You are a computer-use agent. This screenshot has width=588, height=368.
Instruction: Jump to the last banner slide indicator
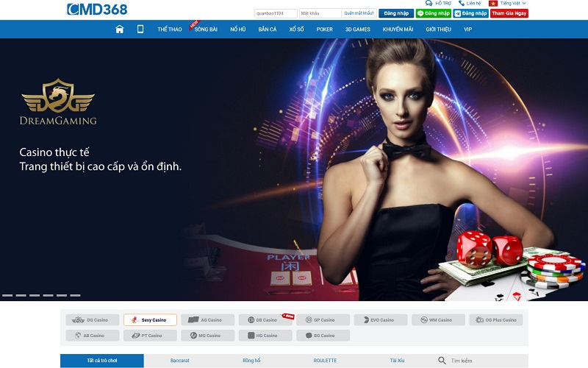click(x=75, y=296)
